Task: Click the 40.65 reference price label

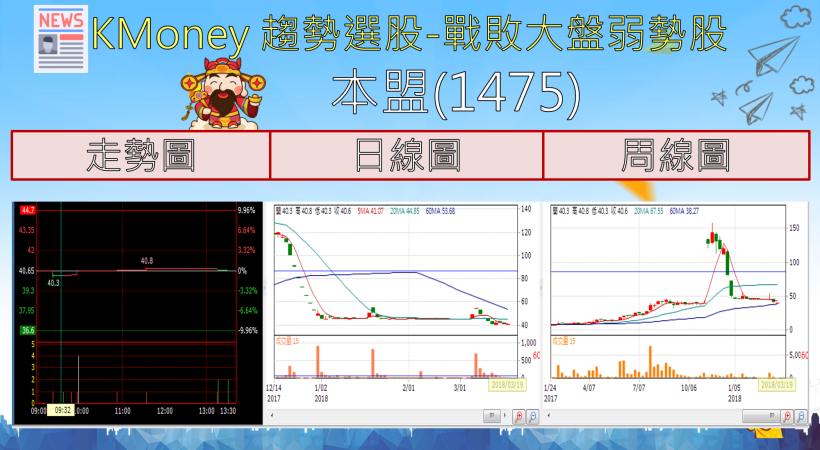Action: [26, 271]
